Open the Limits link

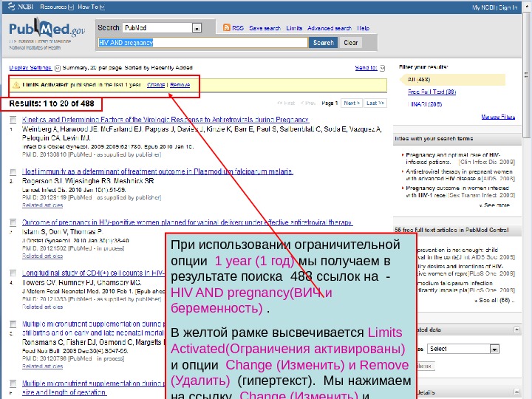point(294,28)
